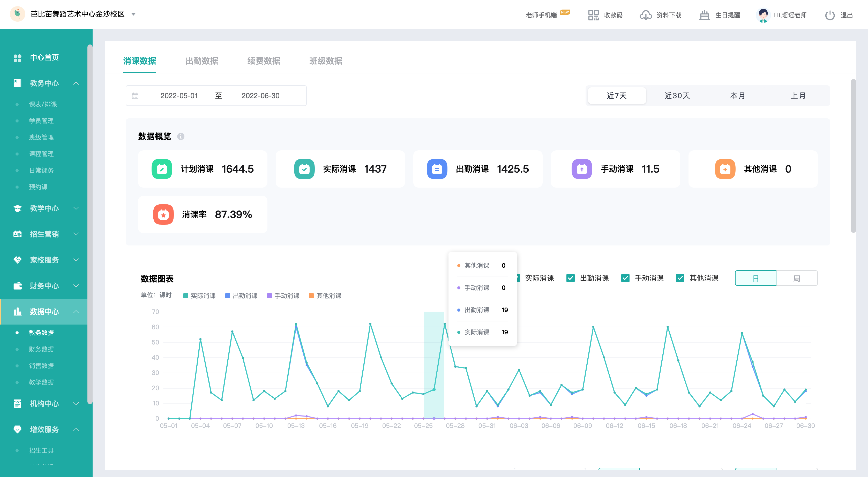868x477 pixels.
Task: Toggle the 出勤消课 checkbox
Action: click(571, 278)
